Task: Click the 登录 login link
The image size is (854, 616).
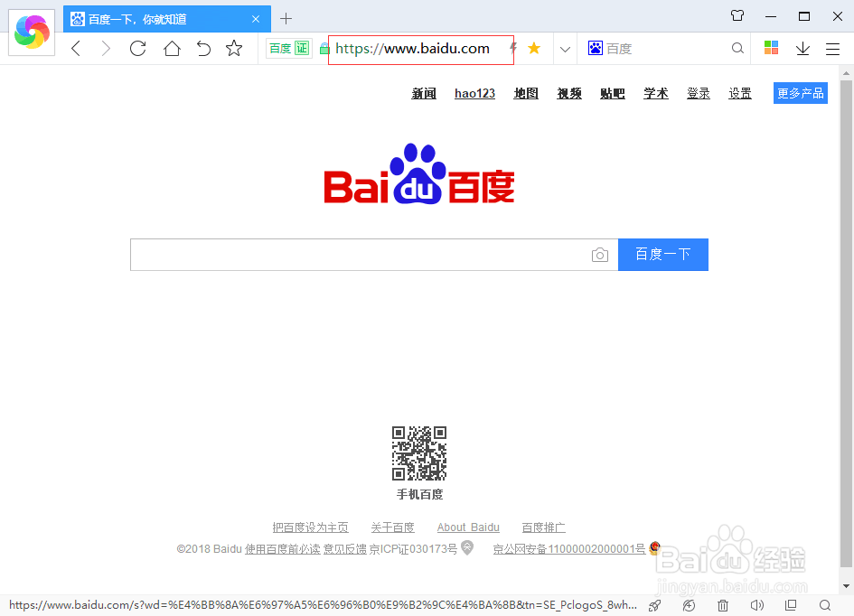Action: 699,94
